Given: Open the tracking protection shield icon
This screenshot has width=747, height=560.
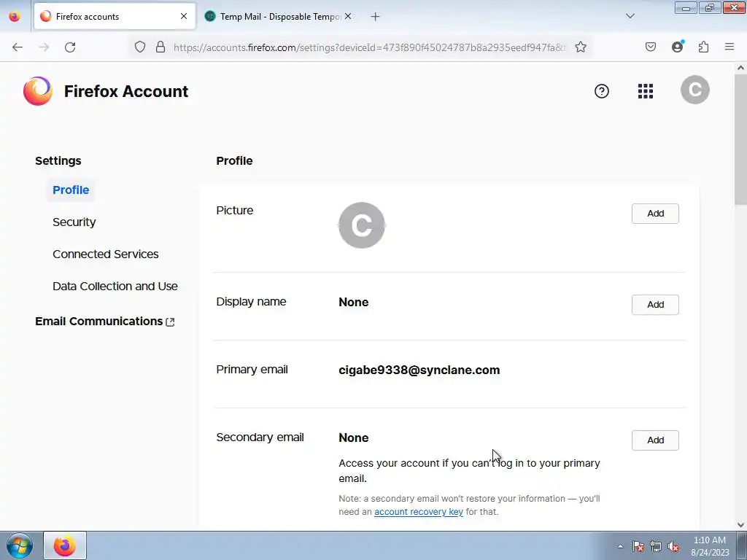Looking at the screenshot, I should pyautogui.click(x=139, y=47).
